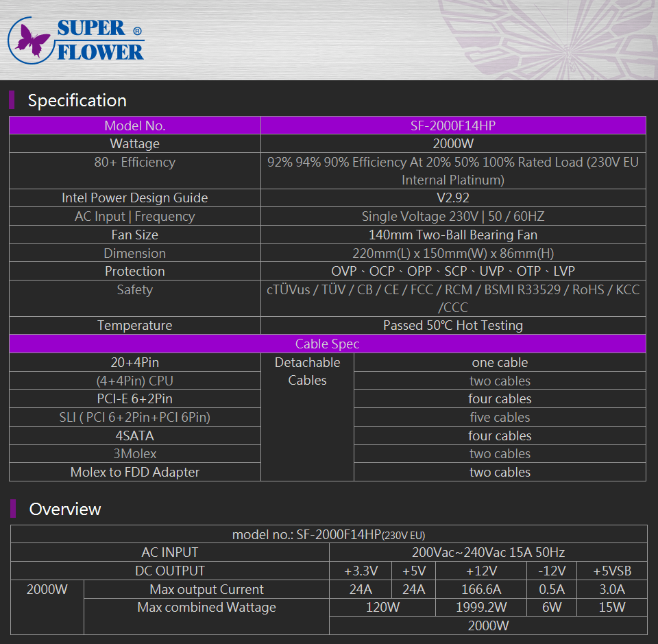Click the 'AC INPUT' label
Screen dimensions: 658x644
coord(169,553)
